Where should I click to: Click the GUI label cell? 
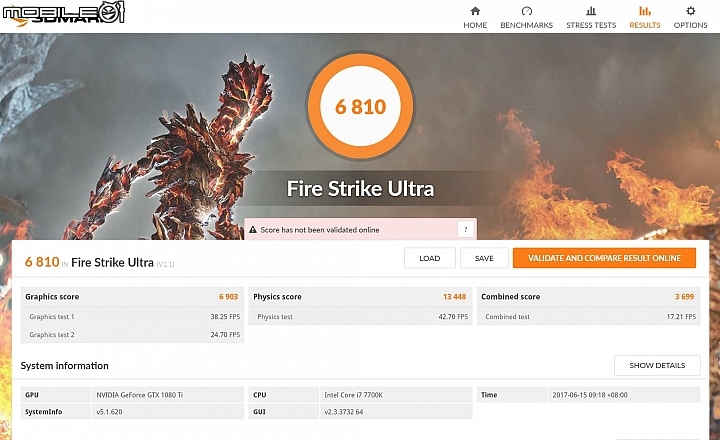click(284, 412)
